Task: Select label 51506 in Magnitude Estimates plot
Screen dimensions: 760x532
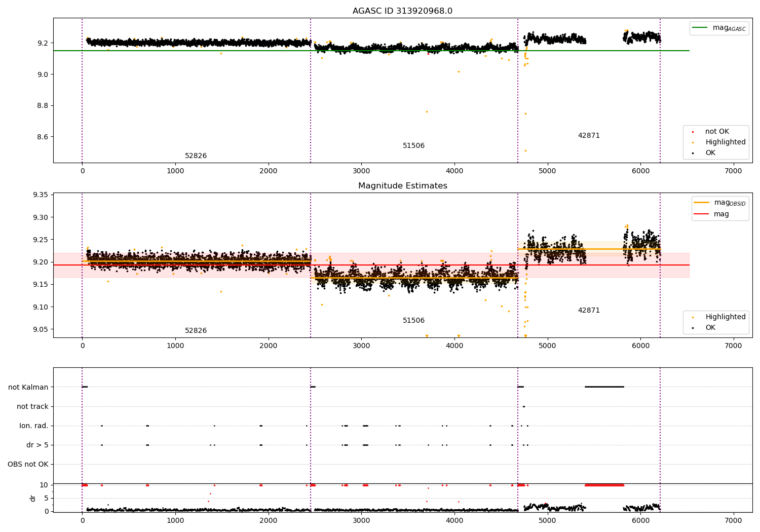Action: pyautogui.click(x=413, y=321)
